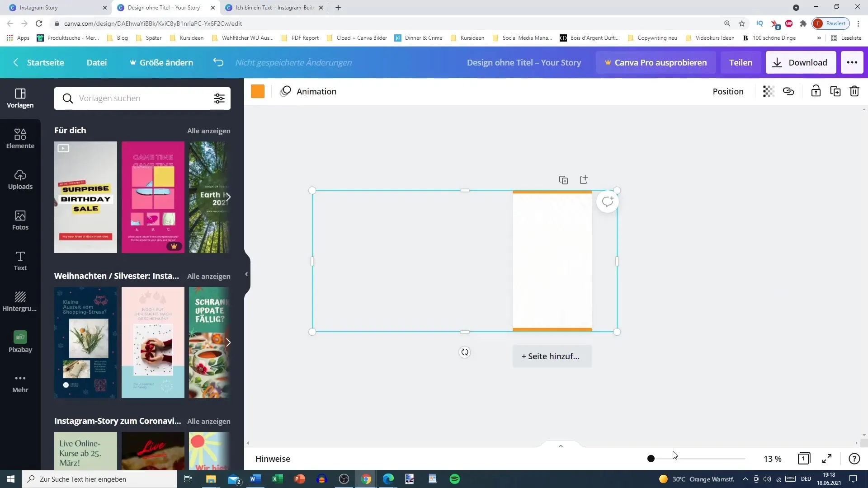The width and height of the screenshot is (868, 488).
Task: Open Excel from the taskbar
Action: [x=278, y=479]
